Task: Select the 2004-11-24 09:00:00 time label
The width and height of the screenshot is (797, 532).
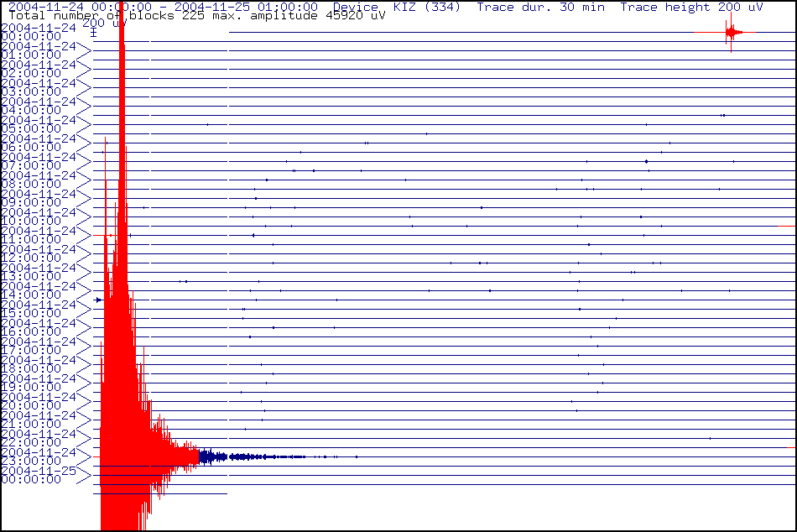Action: coord(39,198)
